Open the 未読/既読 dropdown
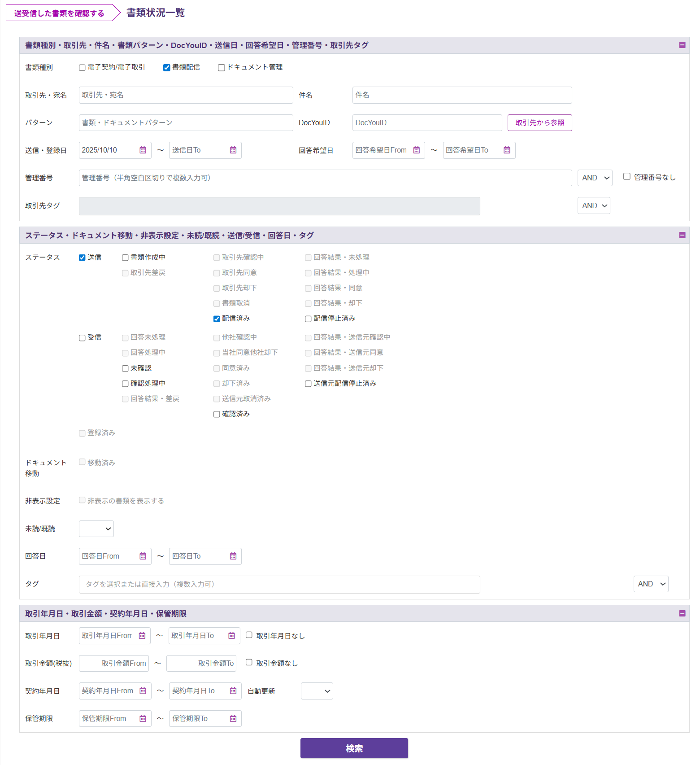 96,529
